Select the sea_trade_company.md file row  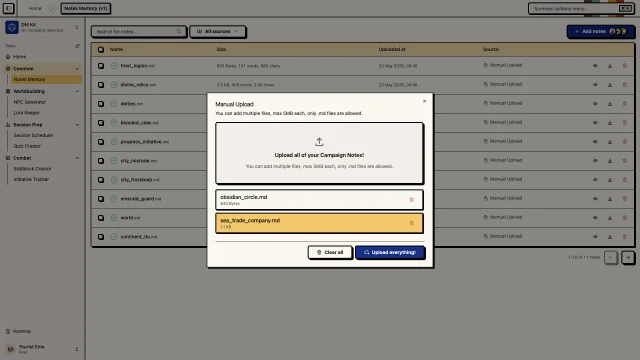319,223
